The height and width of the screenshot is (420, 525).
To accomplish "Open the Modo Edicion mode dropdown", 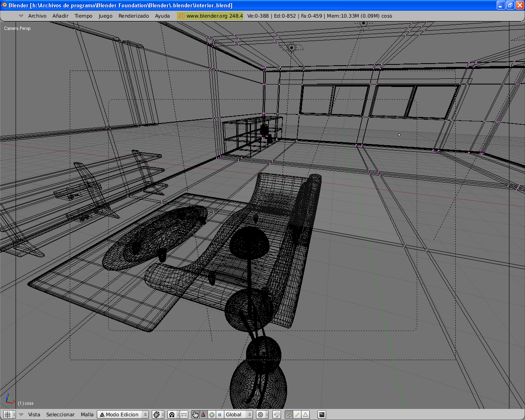I will coord(123,415).
